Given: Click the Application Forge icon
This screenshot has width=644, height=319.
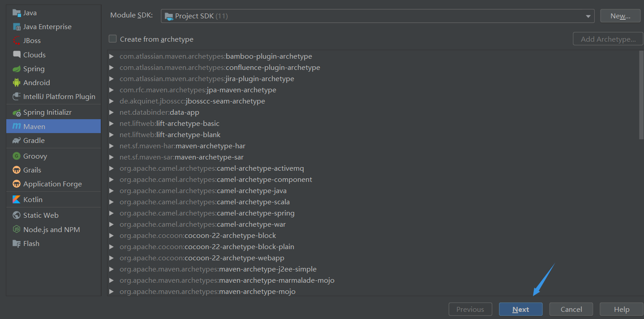Looking at the screenshot, I should (x=17, y=184).
